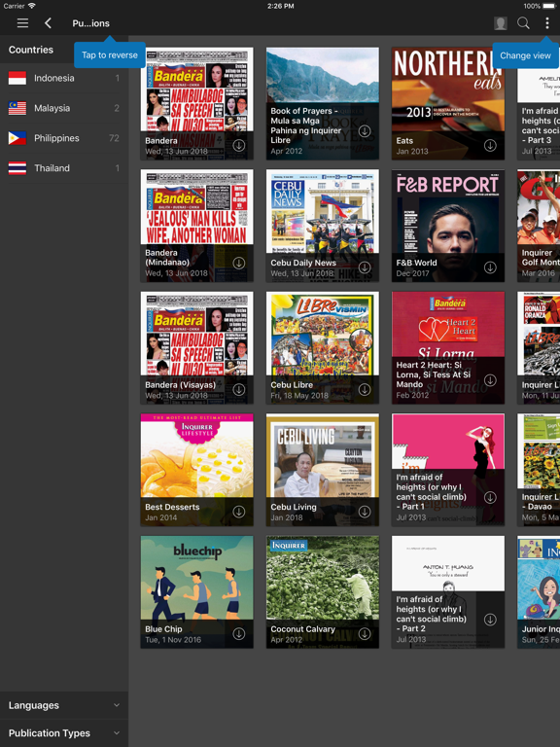Download I'm afraid of heights Part 1

[x=490, y=497]
